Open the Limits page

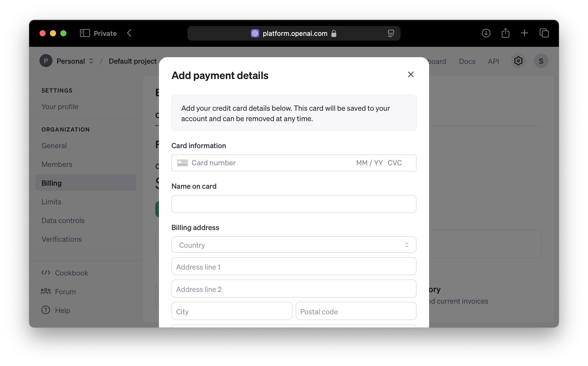pos(51,202)
